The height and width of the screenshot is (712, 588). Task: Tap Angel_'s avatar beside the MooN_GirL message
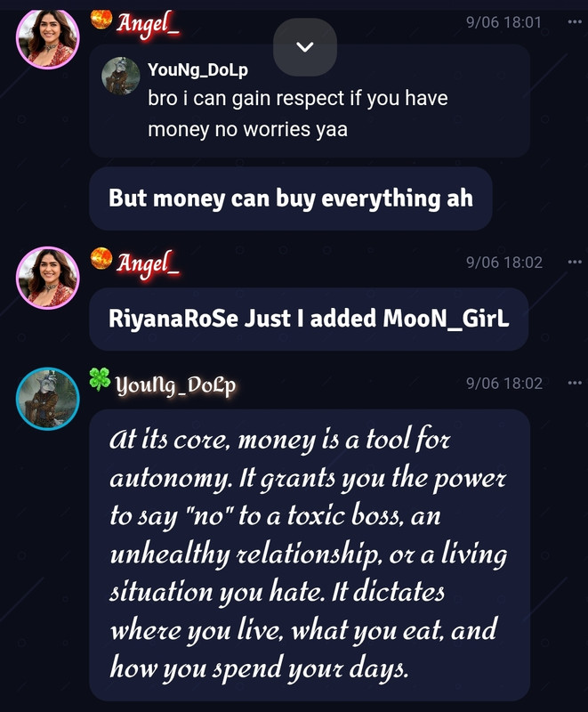click(48, 278)
